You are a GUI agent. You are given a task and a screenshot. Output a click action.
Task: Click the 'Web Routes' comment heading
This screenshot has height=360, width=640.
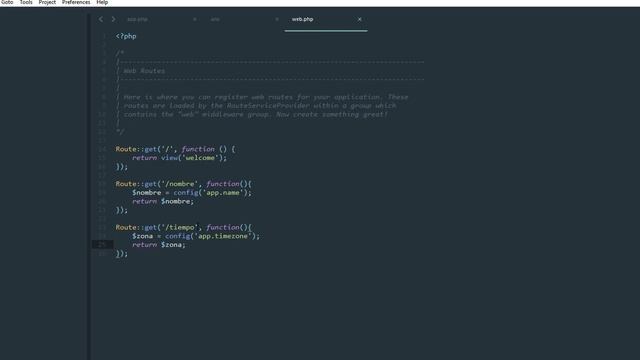point(144,71)
